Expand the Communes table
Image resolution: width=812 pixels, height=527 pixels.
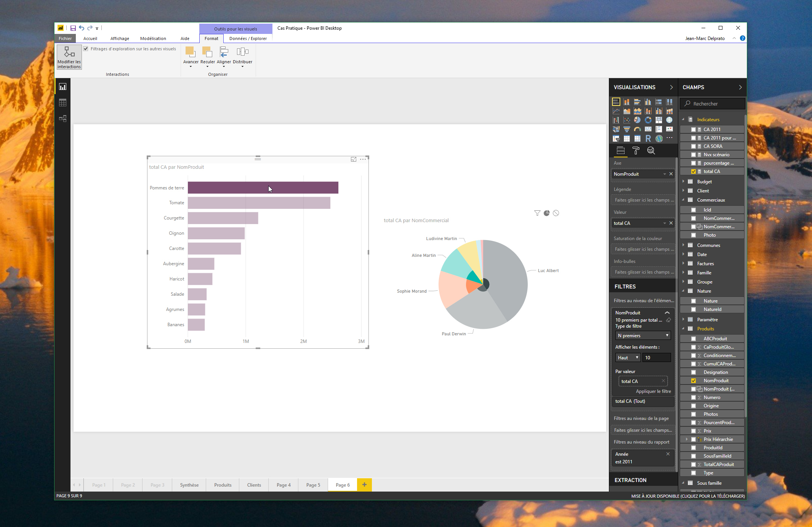pyautogui.click(x=684, y=245)
